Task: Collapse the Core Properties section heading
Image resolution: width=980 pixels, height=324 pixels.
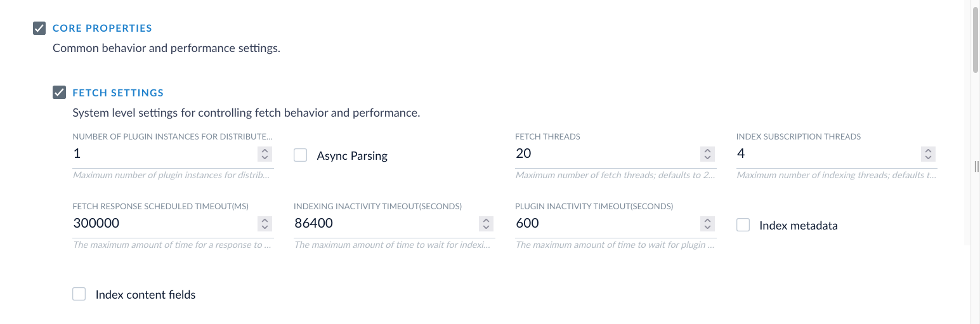Action: (102, 29)
